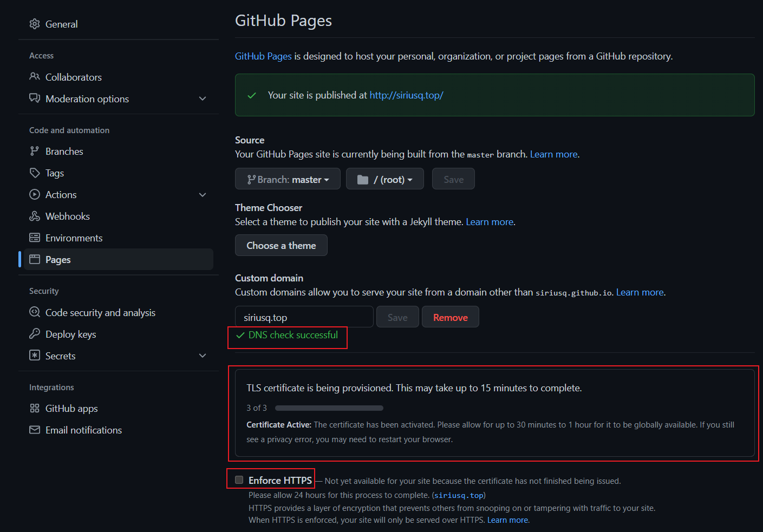Go to Collaborators settings
763x532 pixels.
coord(119,77)
